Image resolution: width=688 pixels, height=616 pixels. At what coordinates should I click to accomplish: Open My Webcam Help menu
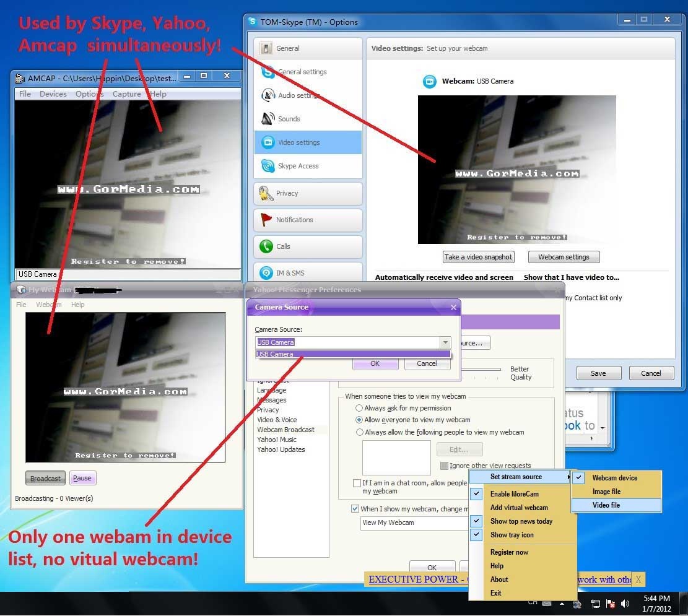(x=77, y=305)
